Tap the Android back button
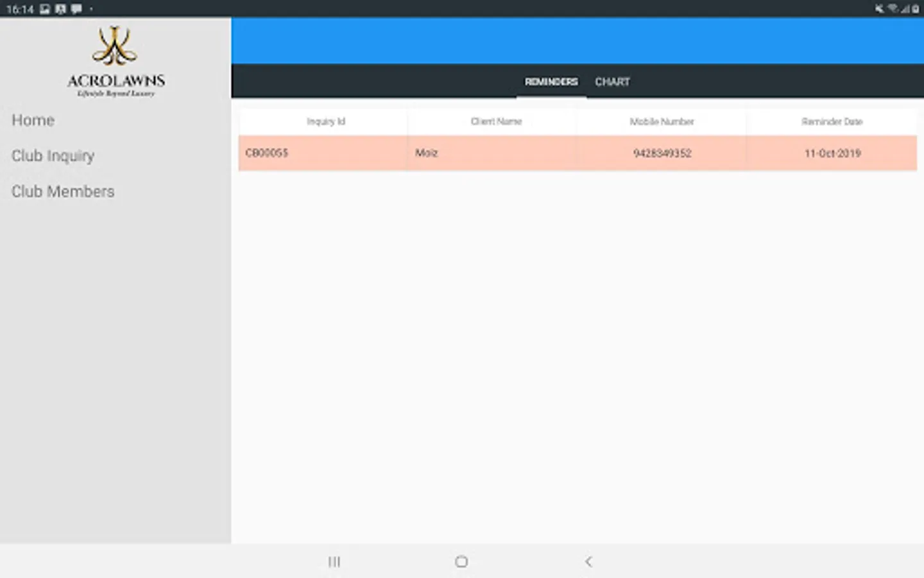The image size is (924, 578). pyautogui.click(x=588, y=562)
